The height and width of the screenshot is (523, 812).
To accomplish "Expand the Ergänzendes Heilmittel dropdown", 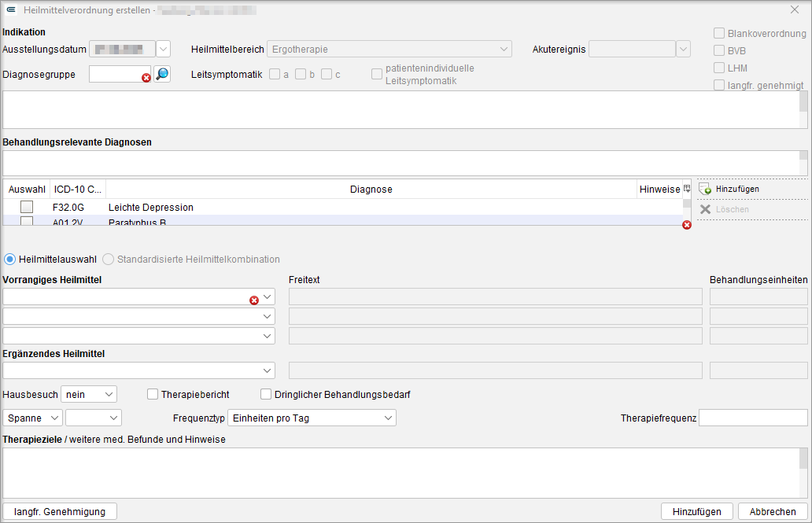I will click(268, 370).
